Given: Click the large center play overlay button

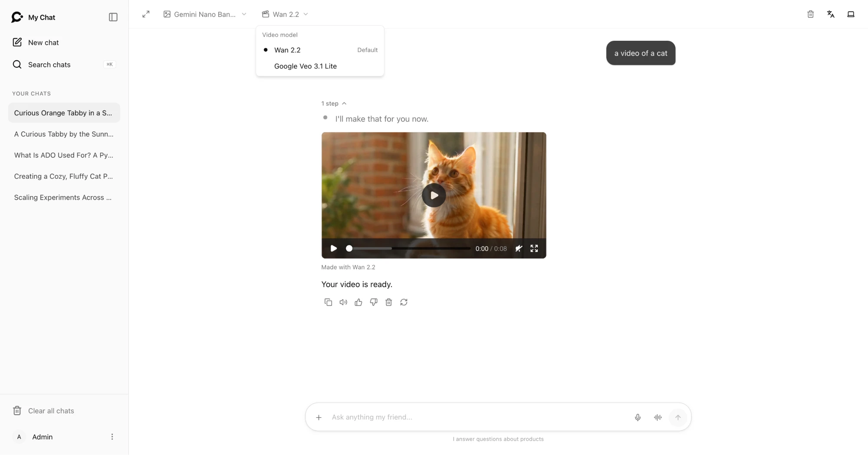Looking at the screenshot, I should pos(434,195).
